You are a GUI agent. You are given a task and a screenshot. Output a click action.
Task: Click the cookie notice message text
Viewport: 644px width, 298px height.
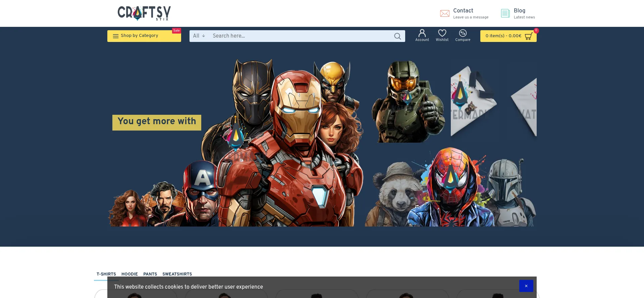(189, 287)
